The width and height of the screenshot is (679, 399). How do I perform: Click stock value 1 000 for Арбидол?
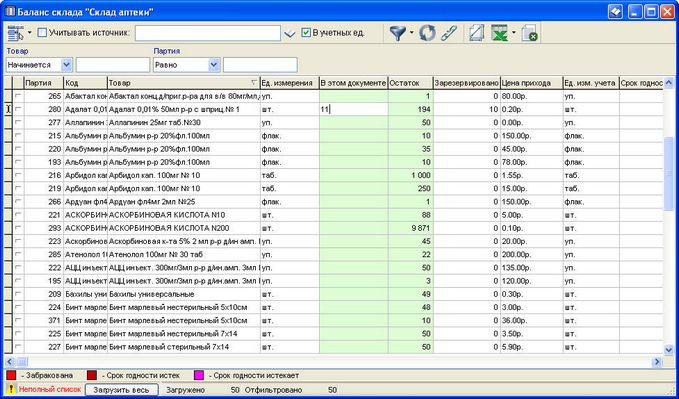click(411, 175)
